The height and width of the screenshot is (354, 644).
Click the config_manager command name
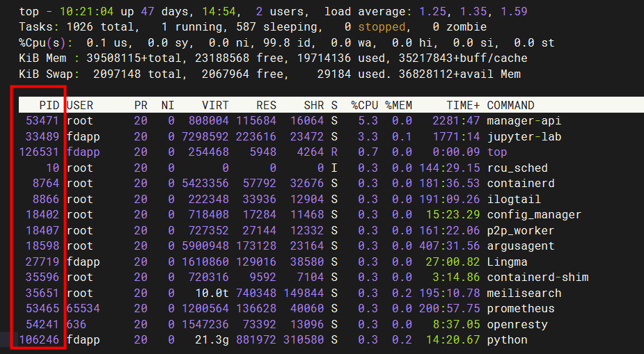tap(534, 214)
